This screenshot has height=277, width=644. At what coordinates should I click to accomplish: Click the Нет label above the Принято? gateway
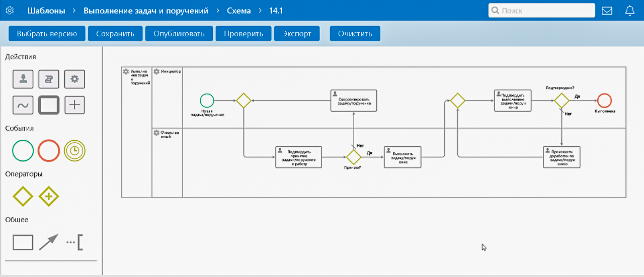pos(360,146)
